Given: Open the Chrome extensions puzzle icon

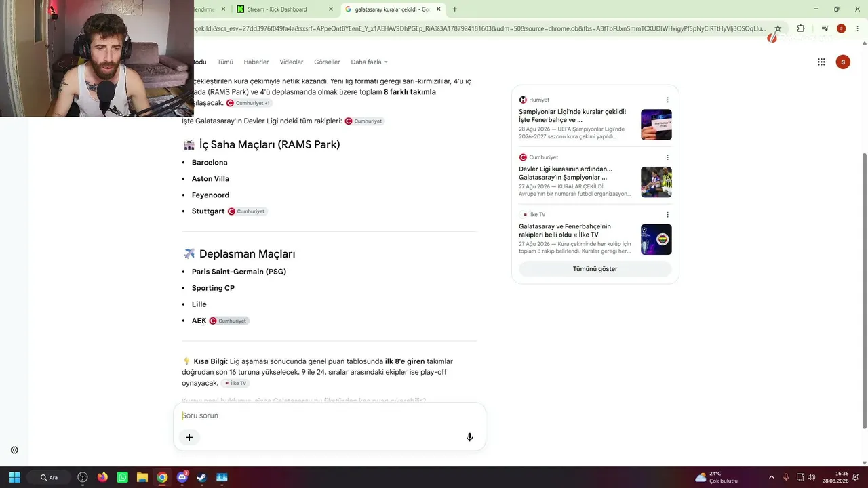Looking at the screenshot, I should [801, 28].
